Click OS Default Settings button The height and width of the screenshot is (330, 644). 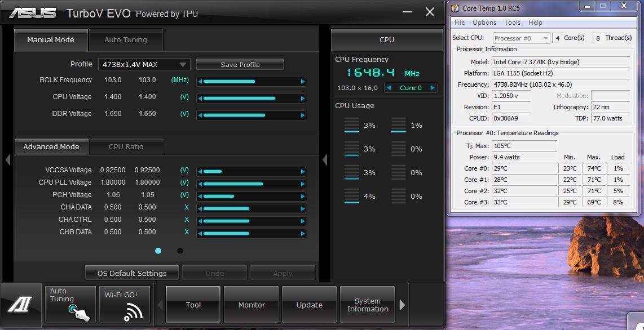pyautogui.click(x=132, y=273)
